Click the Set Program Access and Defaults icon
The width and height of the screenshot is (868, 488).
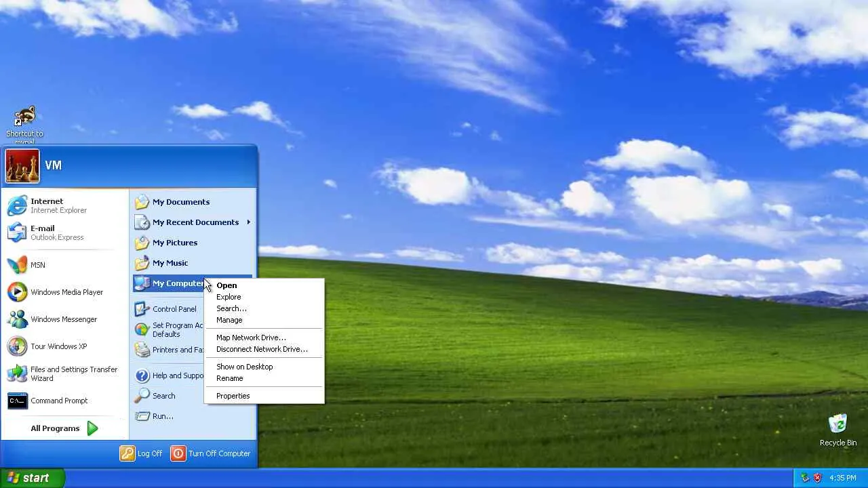click(x=142, y=329)
